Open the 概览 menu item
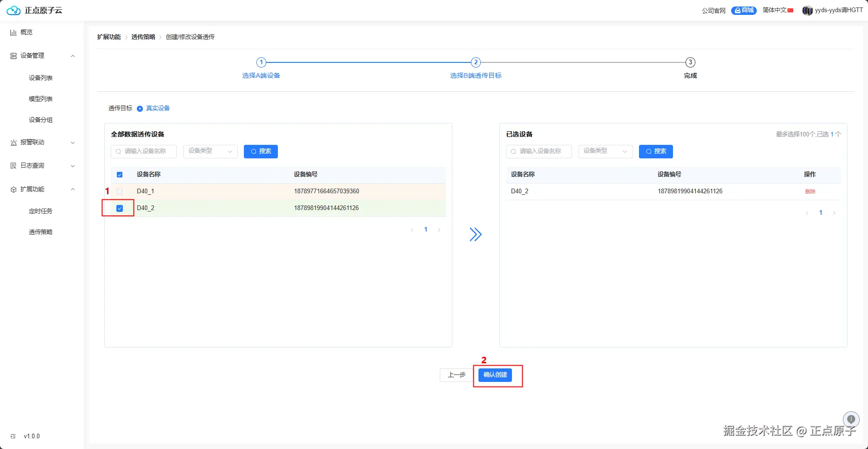This screenshot has width=868, height=449. pyautogui.click(x=27, y=33)
